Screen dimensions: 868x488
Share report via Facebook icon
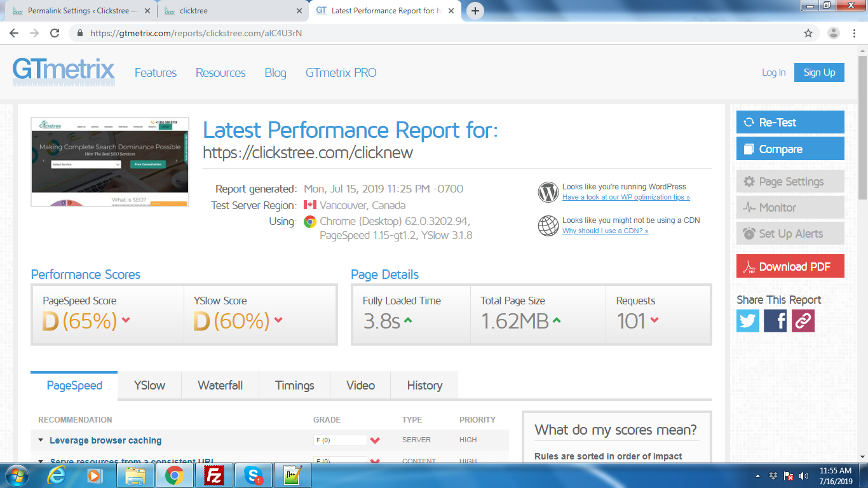tap(775, 321)
